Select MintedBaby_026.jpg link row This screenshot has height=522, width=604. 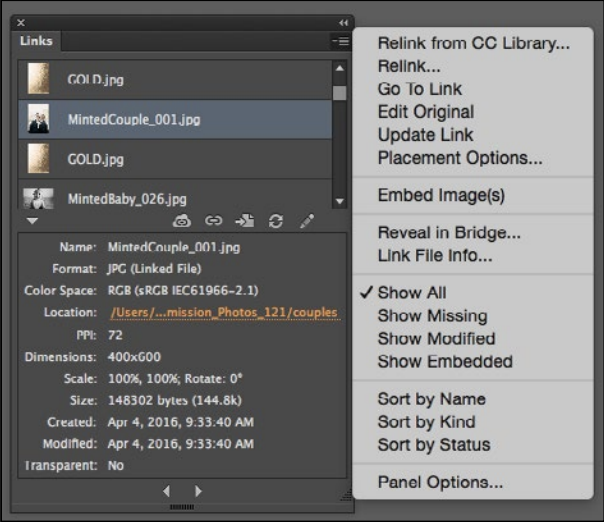click(175, 195)
